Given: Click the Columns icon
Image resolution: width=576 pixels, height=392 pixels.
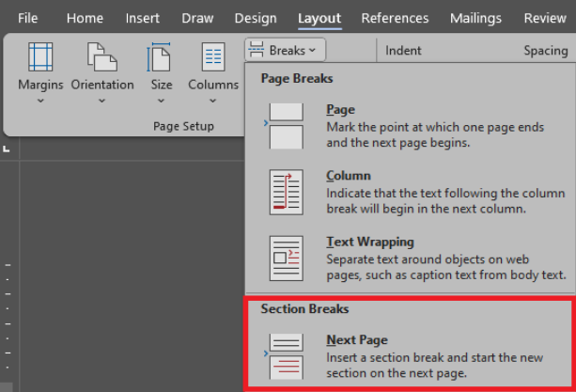Looking at the screenshot, I should pos(212,57).
